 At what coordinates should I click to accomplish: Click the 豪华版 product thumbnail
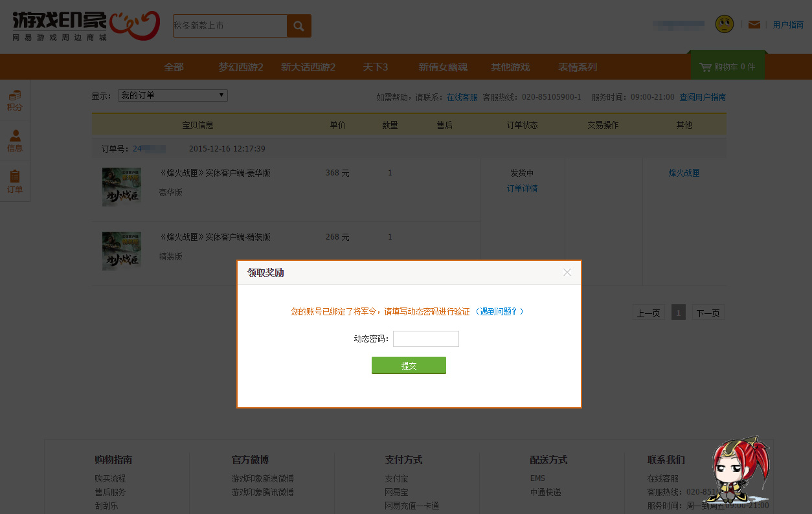(x=122, y=187)
